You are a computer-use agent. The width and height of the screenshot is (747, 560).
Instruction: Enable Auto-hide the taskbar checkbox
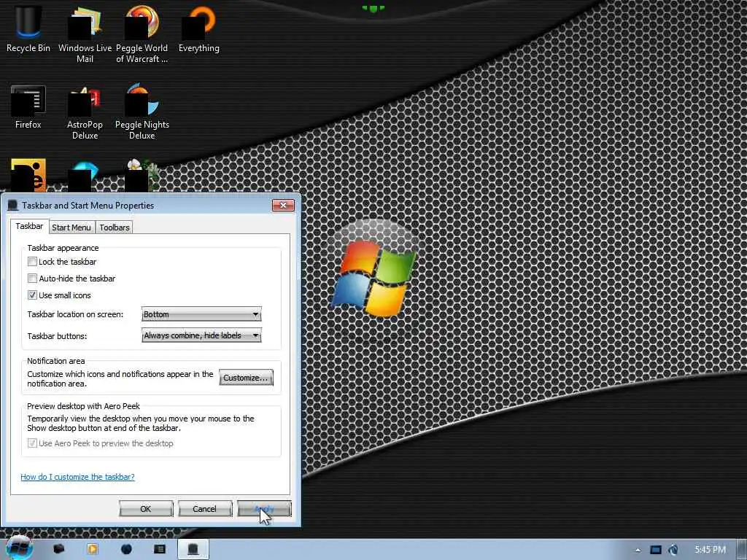[32, 278]
